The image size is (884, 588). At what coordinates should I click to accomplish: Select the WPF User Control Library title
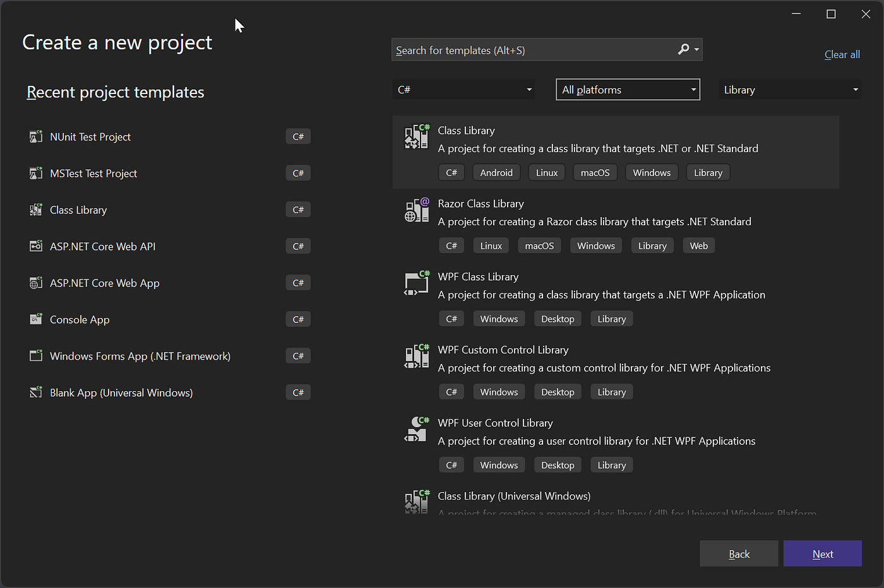pos(495,423)
